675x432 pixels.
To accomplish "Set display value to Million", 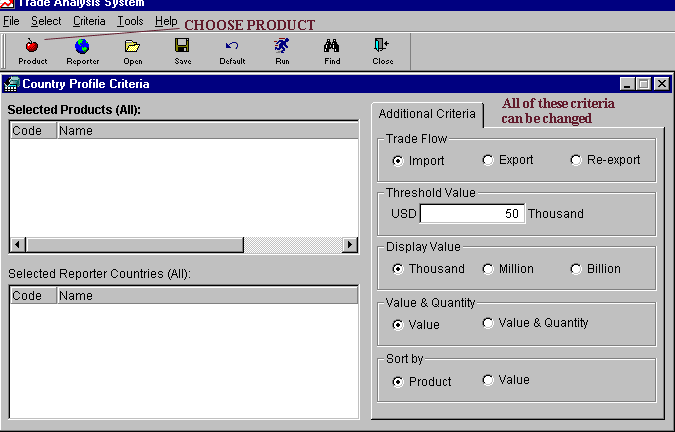I will coord(488,269).
